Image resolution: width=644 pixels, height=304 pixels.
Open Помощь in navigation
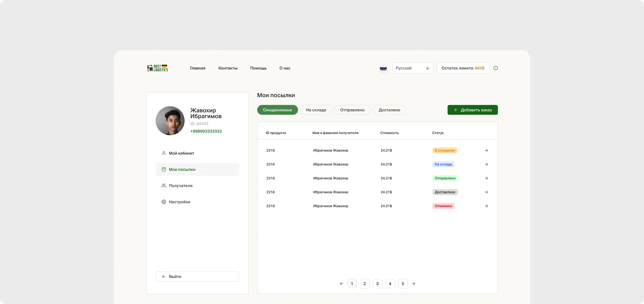point(258,68)
